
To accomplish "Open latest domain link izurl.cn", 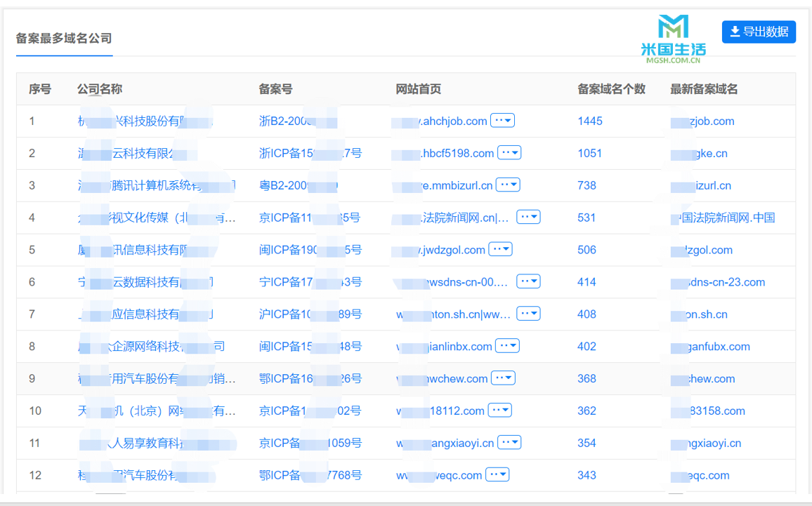I will (x=700, y=185).
